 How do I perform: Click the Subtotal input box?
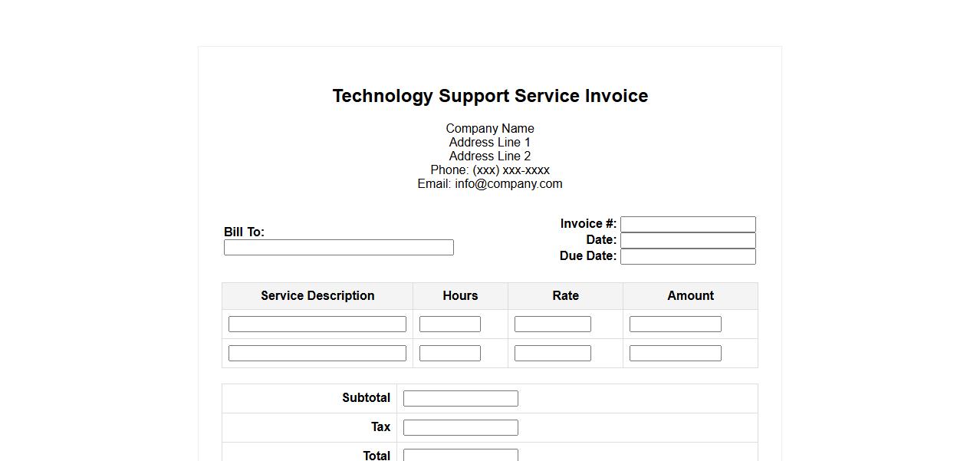pos(460,398)
